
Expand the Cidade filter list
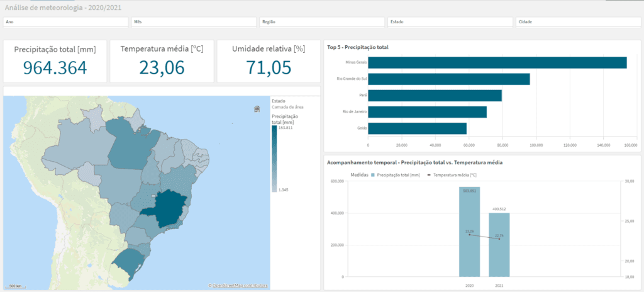point(577,22)
